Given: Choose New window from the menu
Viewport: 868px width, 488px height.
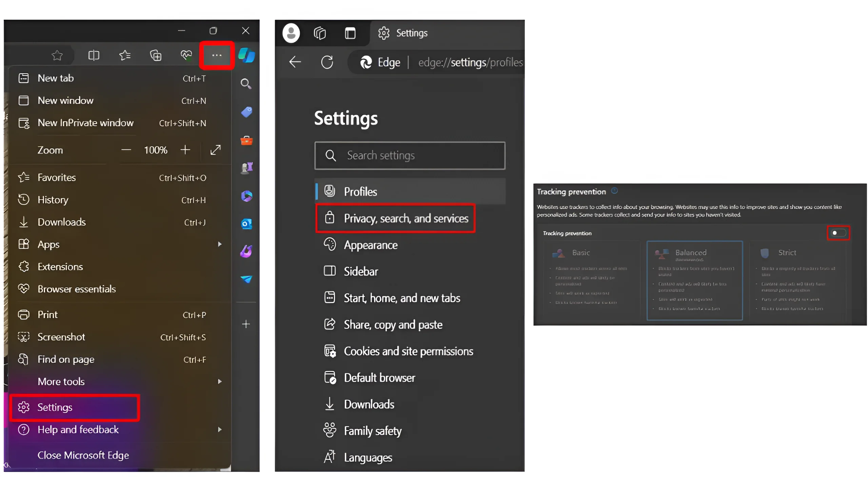Looking at the screenshot, I should (120, 101).
